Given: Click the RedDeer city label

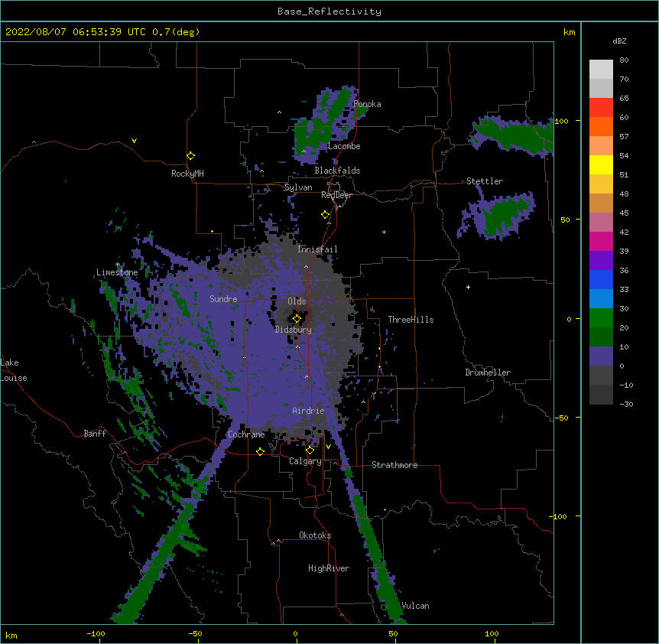Looking at the screenshot, I should 336,195.
